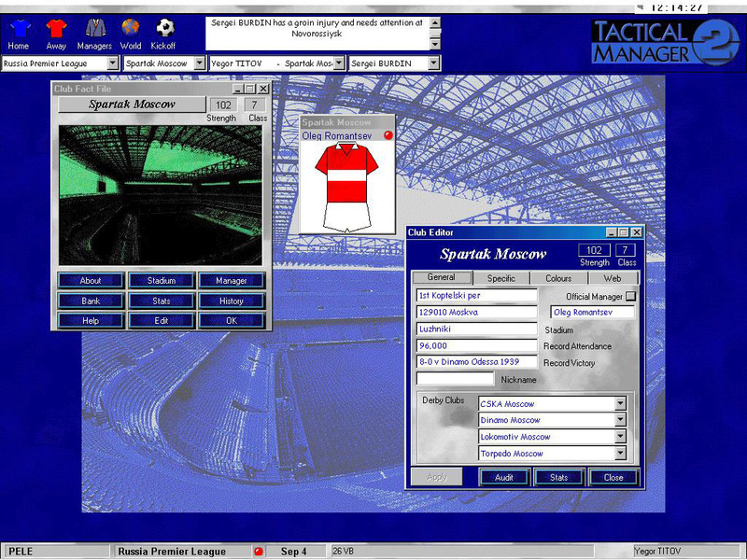Click the Home blue shirt icon

19,28
